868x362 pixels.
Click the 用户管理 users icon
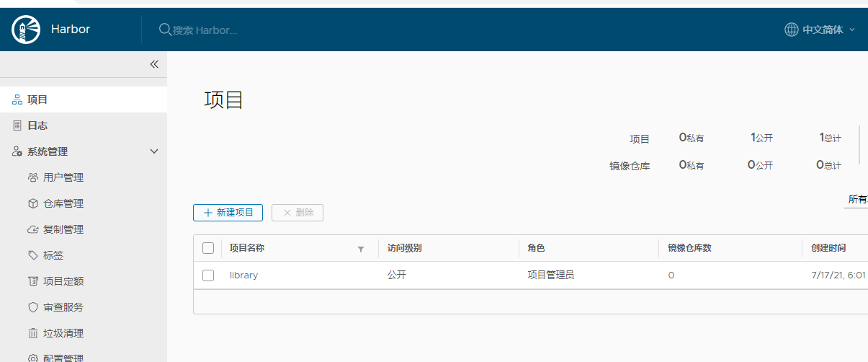(32, 177)
